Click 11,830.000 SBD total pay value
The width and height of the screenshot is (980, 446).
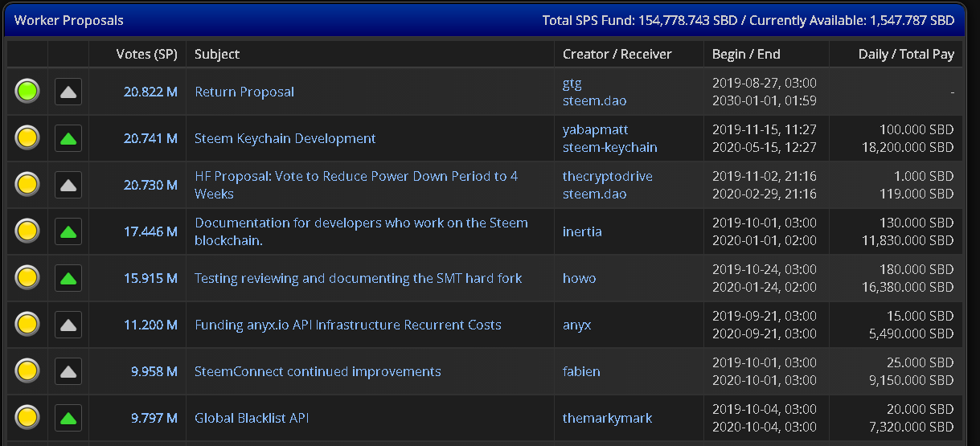pyautogui.click(x=908, y=240)
